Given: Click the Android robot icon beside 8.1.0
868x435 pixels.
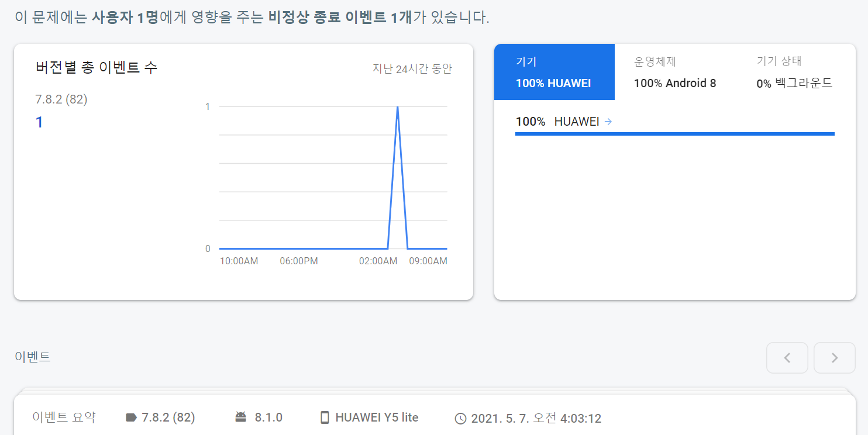Looking at the screenshot, I should pos(240,417).
